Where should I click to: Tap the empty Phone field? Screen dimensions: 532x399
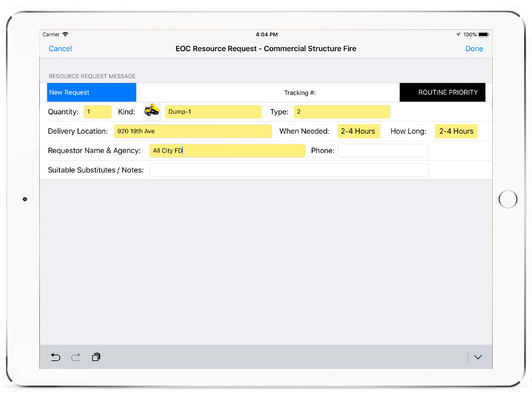[x=383, y=151]
